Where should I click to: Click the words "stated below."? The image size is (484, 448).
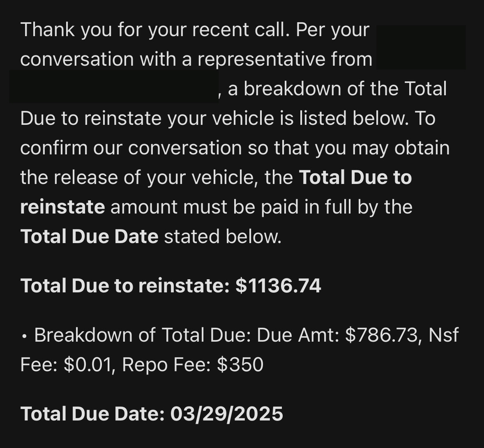[223, 237]
